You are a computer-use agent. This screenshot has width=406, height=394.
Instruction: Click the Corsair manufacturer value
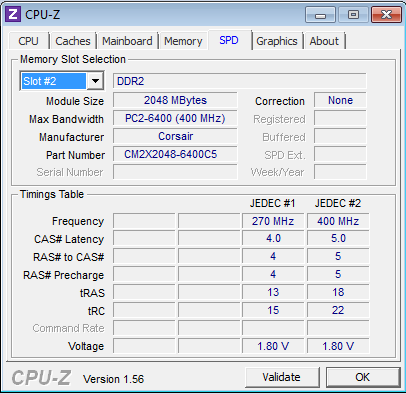point(175,136)
